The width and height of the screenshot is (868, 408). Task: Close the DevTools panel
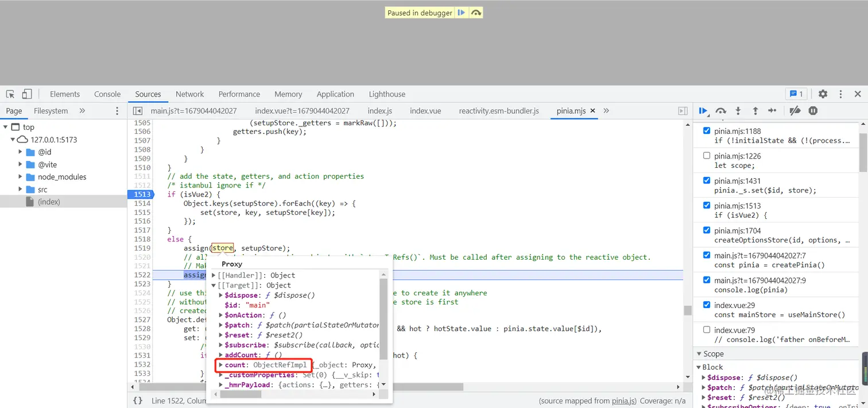[x=858, y=94]
